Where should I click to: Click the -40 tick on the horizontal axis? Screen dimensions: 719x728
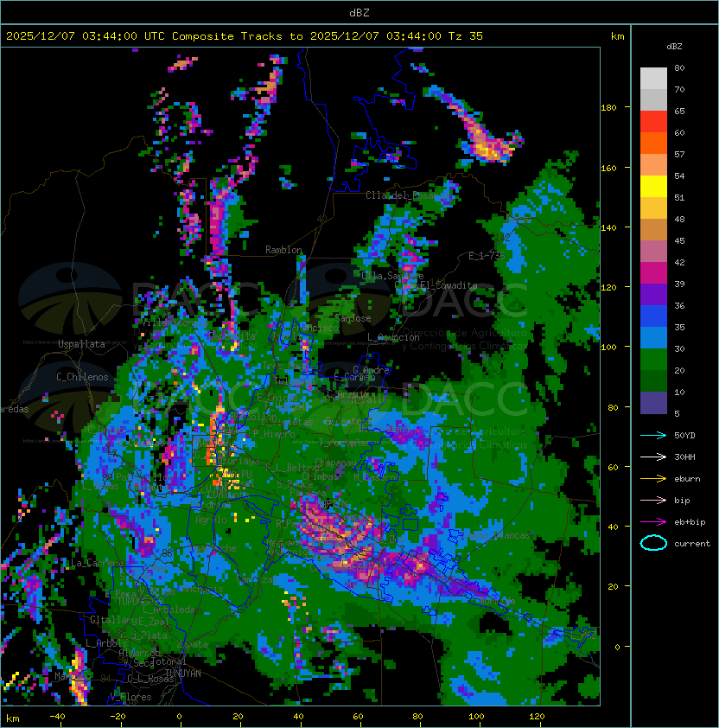pos(57,717)
